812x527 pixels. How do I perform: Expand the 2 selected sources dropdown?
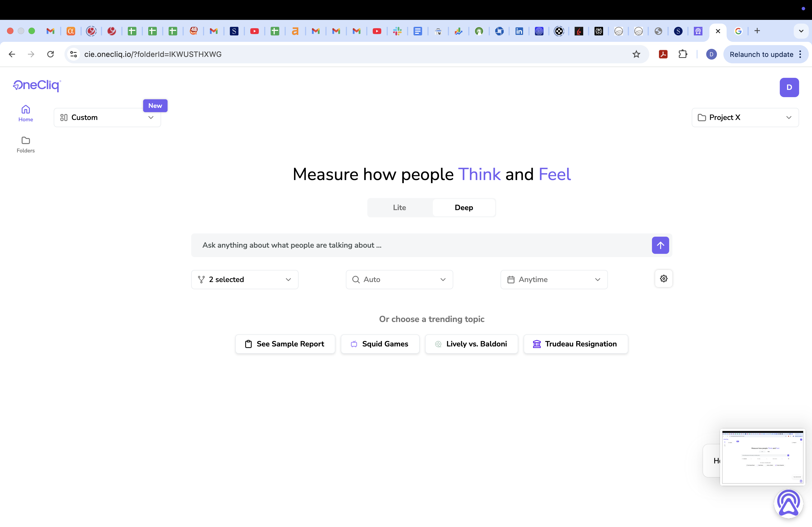[245, 280]
